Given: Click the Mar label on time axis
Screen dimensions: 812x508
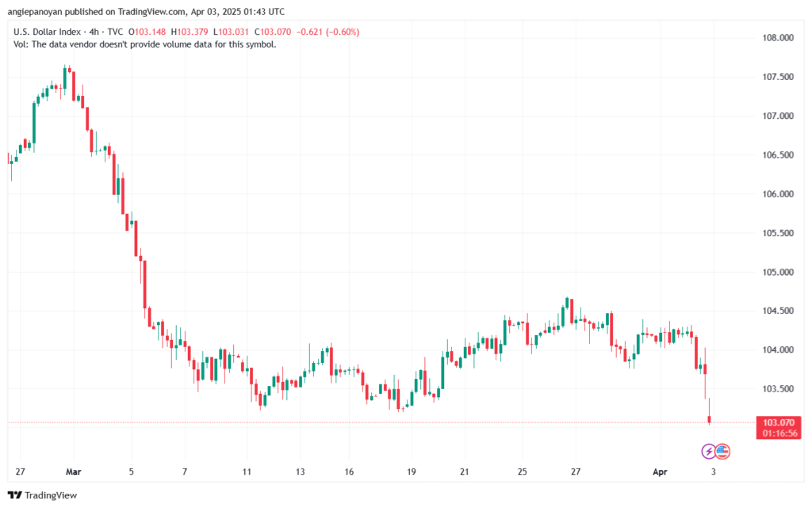Looking at the screenshot, I should 74,472.
